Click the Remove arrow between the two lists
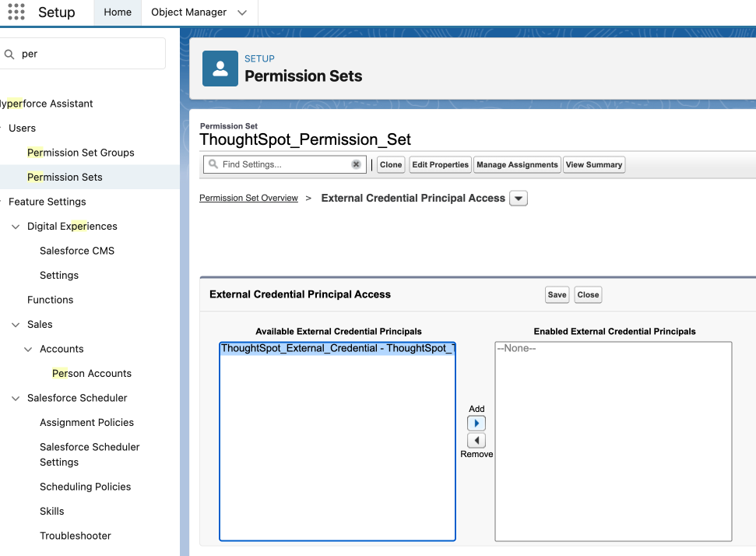 [x=476, y=440]
